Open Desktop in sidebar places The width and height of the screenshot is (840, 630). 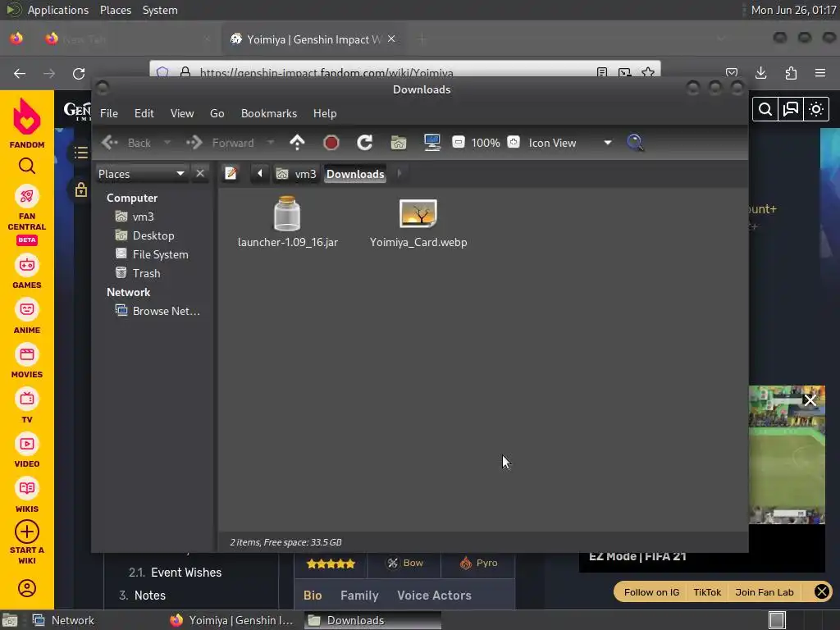(144, 235)
